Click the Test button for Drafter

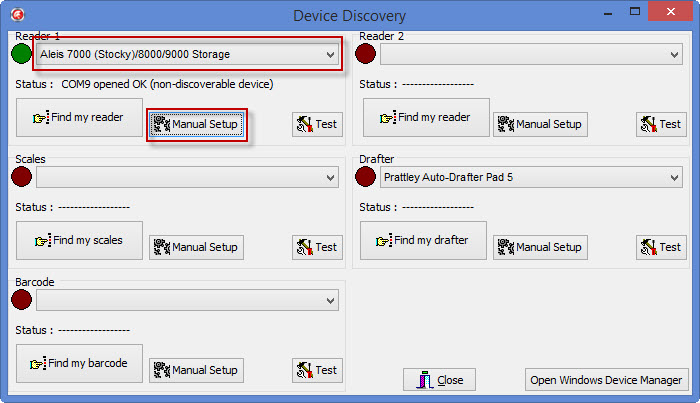pyautogui.click(x=661, y=247)
